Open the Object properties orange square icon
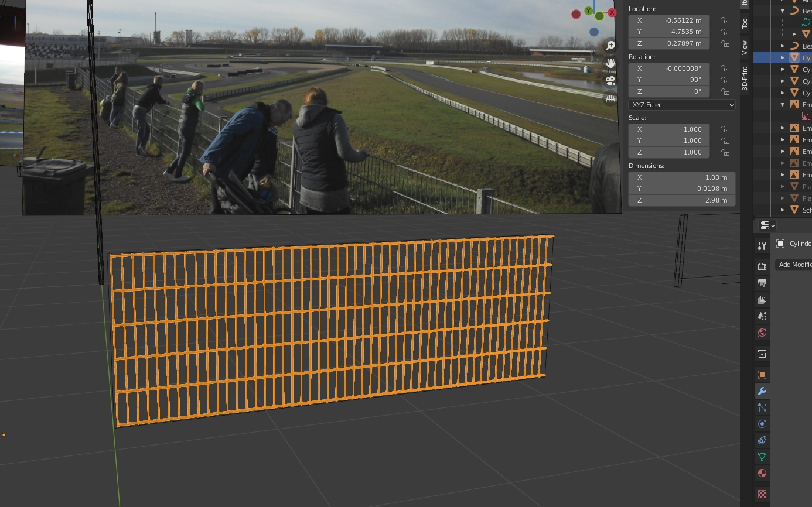 pyautogui.click(x=762, y=375)
